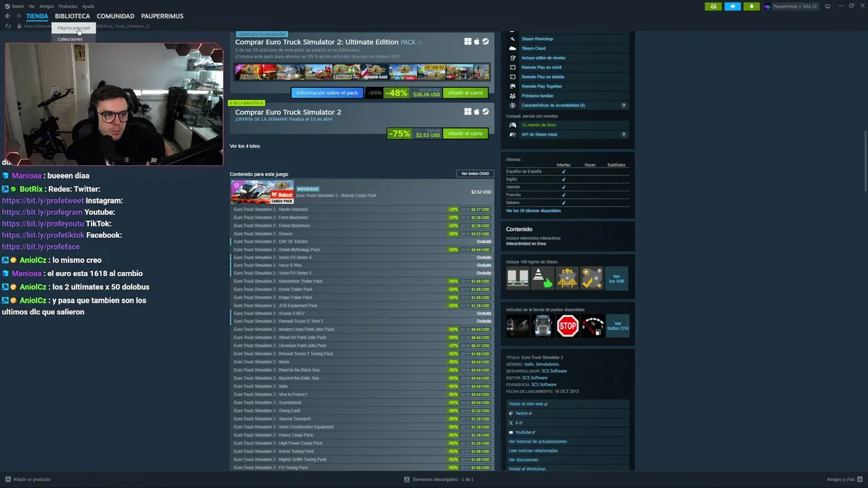This screenshot has height=488, width=868.
Task: Open the PAUPERRIMUS profile tab
Action: (162, 16)
